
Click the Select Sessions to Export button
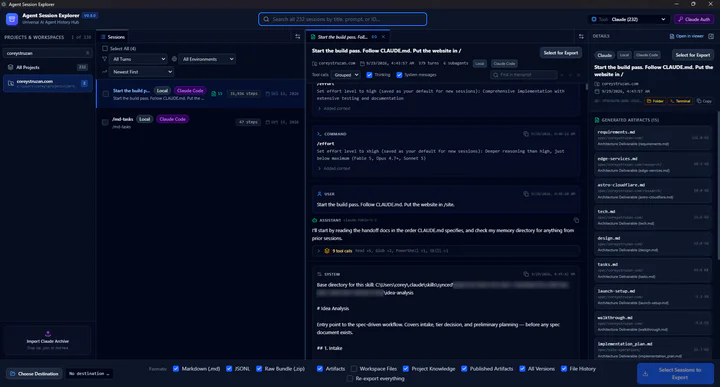(x=675, y=374)
